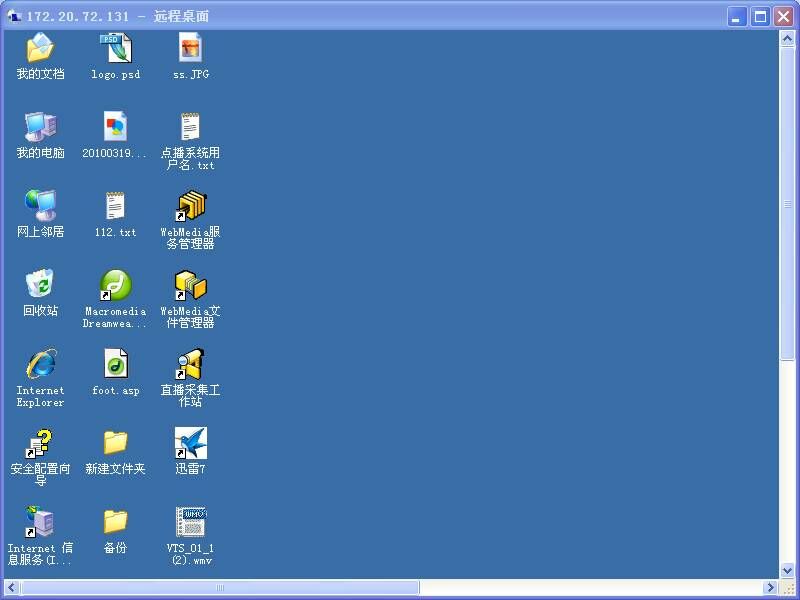Select 点播系统用户名.txt text file
Screen dimensions: 800x600
(190, 127)
